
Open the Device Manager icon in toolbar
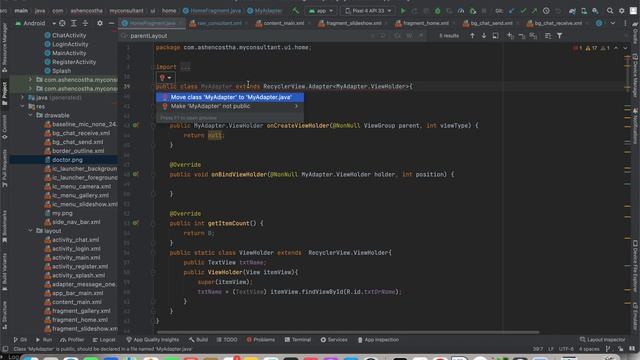click(584, 11)
